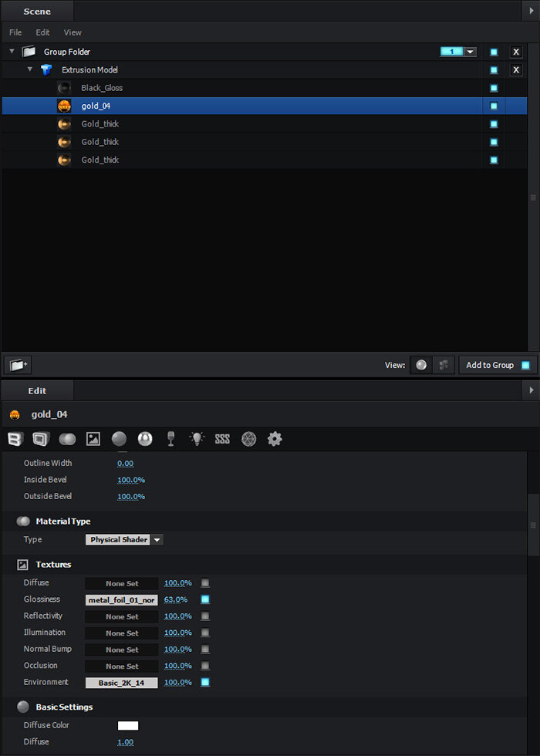The image size is (540, 756).
Task: Click the gear advanced settings icon
Action: click(x=275, y=439)
